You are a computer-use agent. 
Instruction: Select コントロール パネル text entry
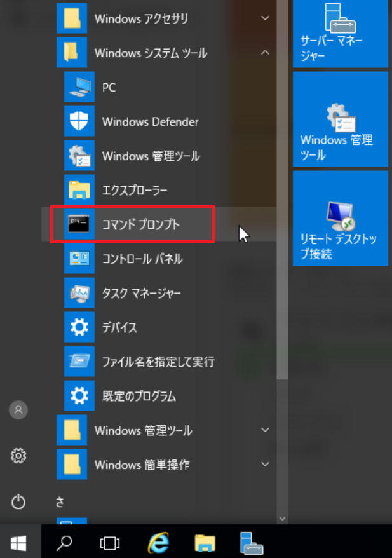[142, 259]
